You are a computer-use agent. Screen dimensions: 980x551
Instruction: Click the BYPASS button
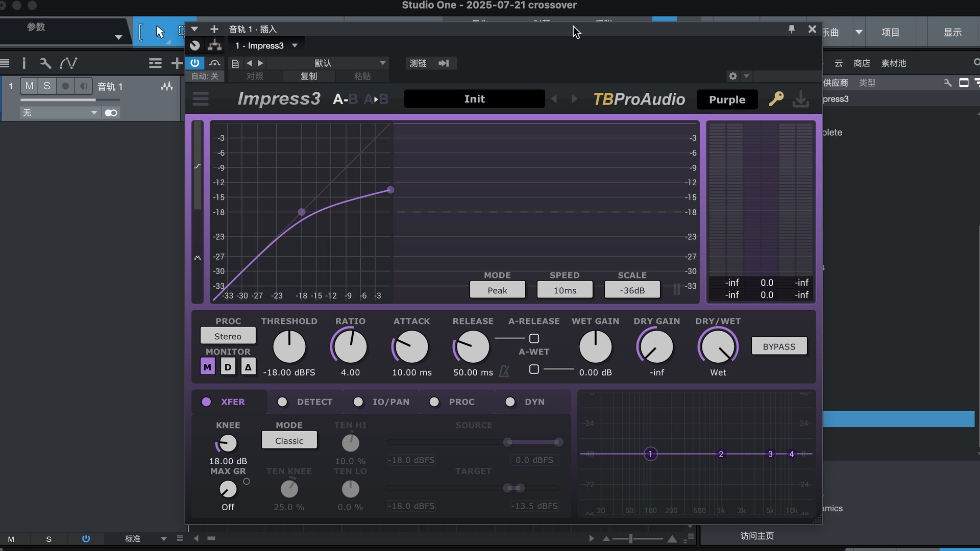pos(779,346)
